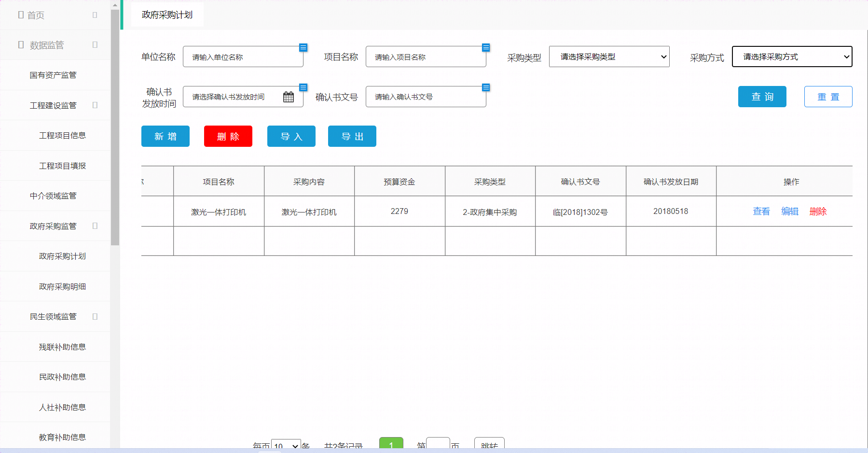Toggle the 政府采购监管 submenu arrow
The image size is (868, 453).
(95, 226)
